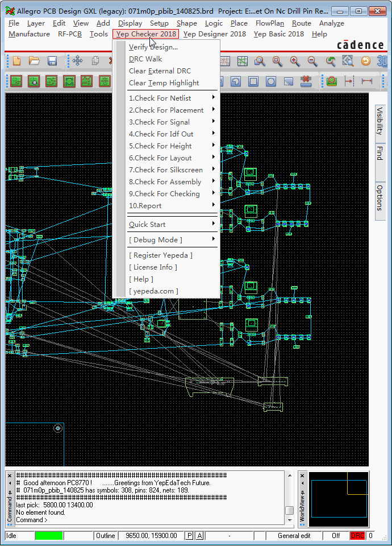Choose Verify Design from the menu

(x=153, y=47)
